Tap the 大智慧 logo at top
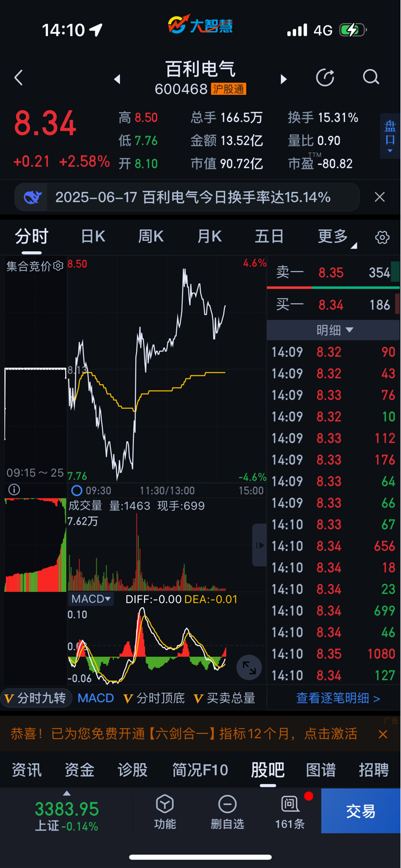This screenshot has height=868, width=401. (x=200, y=25)
